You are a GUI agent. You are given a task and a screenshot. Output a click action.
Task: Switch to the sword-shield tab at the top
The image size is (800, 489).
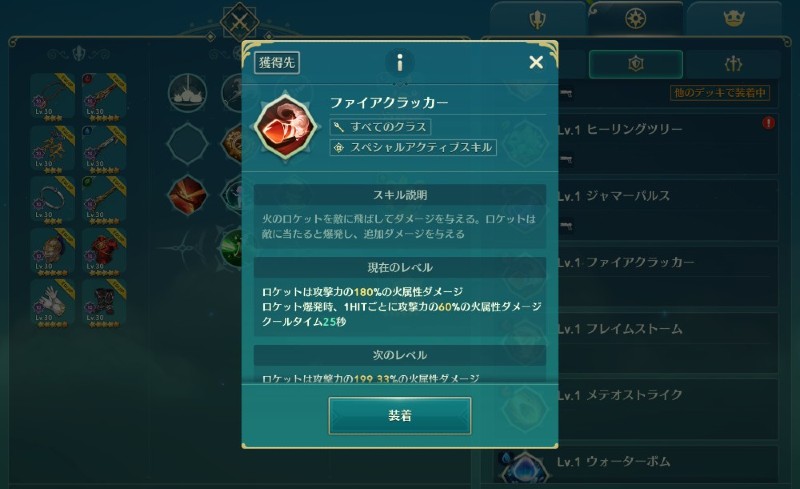[538, 19]
